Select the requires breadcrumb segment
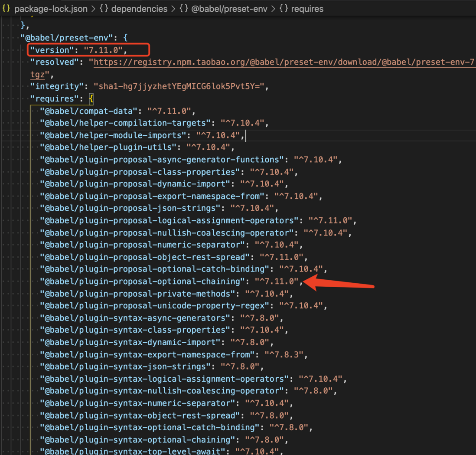Image resolution: width=476 pixels, height=455 pixels. pyautogui.click(x=307, y=9)
